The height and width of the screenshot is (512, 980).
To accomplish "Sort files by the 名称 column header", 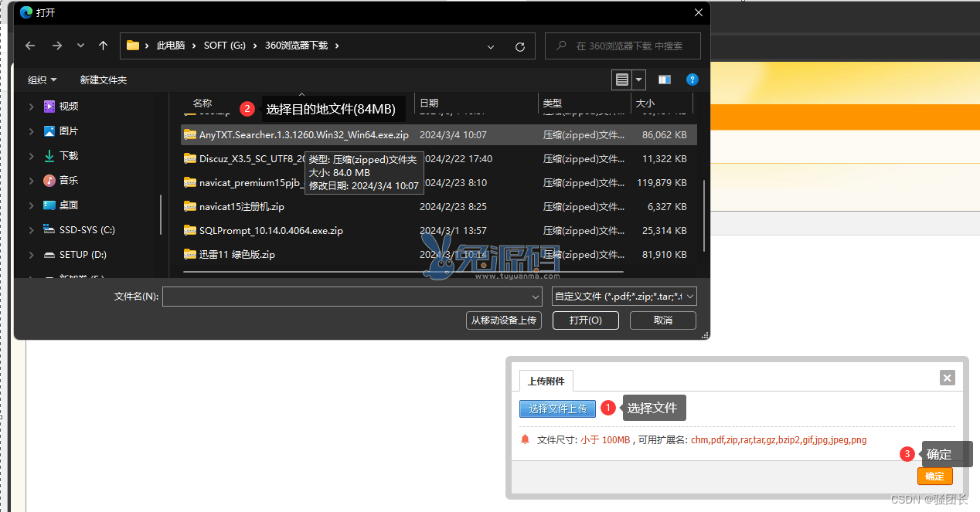I will (x=202, y=103).
